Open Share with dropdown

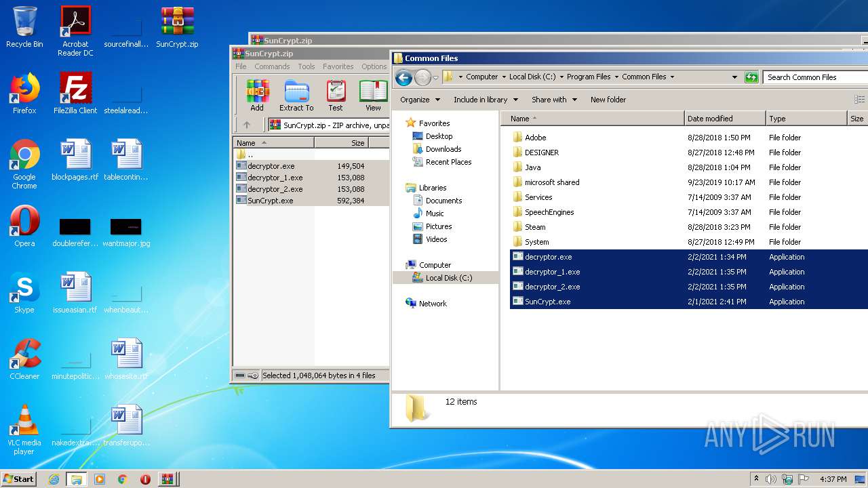pos(554,100)
